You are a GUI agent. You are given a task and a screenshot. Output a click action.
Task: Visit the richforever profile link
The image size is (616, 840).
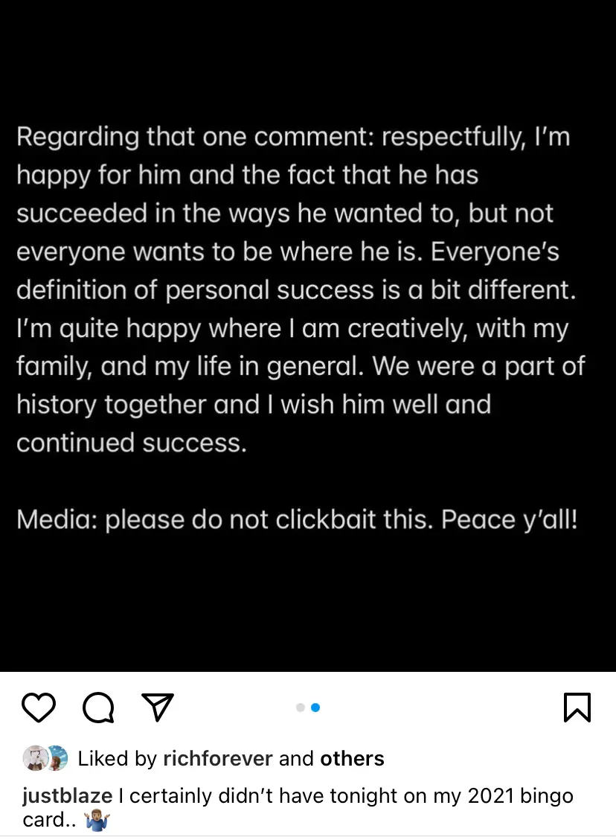tap(217, 759)
